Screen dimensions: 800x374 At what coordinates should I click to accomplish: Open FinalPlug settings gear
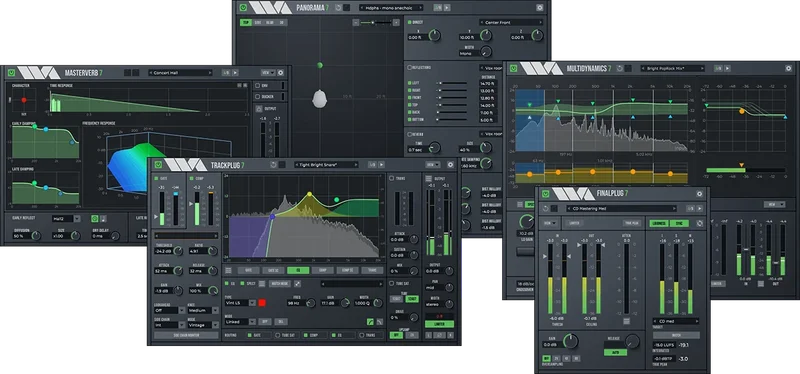coord(699,194)
